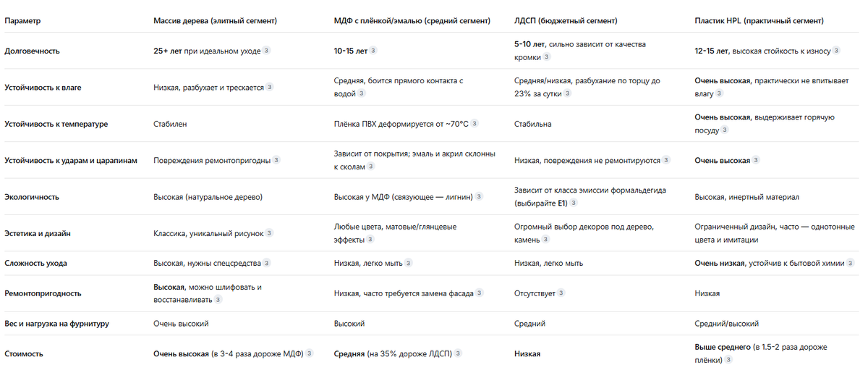Viewport: 868px width, 365px height.
Task: Click source badge after "Низкая, часто требуется замена фасада"
Action: point(480,293)
